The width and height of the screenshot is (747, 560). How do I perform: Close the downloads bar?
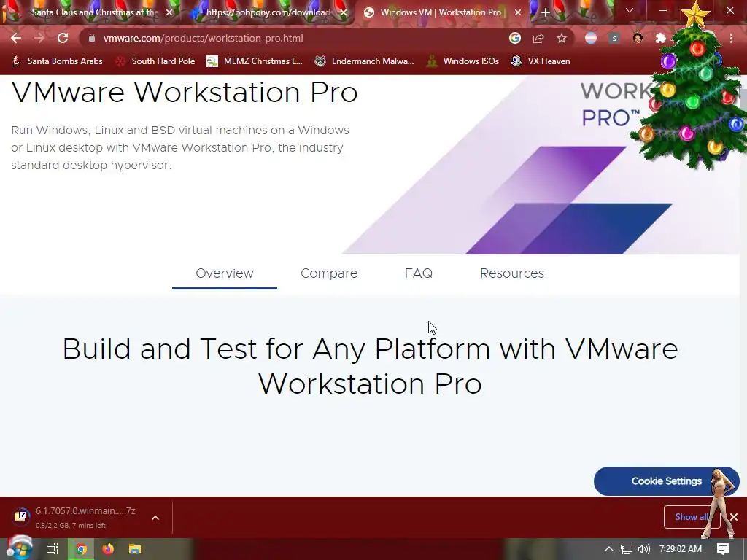click(734, 517)
